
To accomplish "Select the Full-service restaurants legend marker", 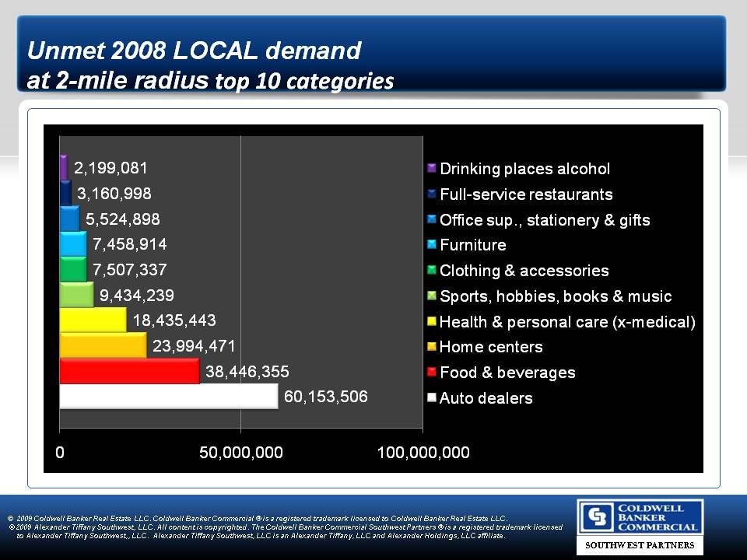I will 432,194.
